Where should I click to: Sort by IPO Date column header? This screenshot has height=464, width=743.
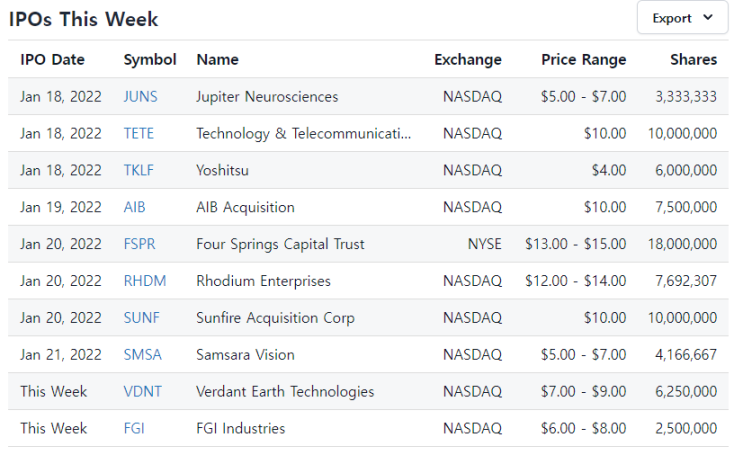pyautogui.click(x=52, y=60)
